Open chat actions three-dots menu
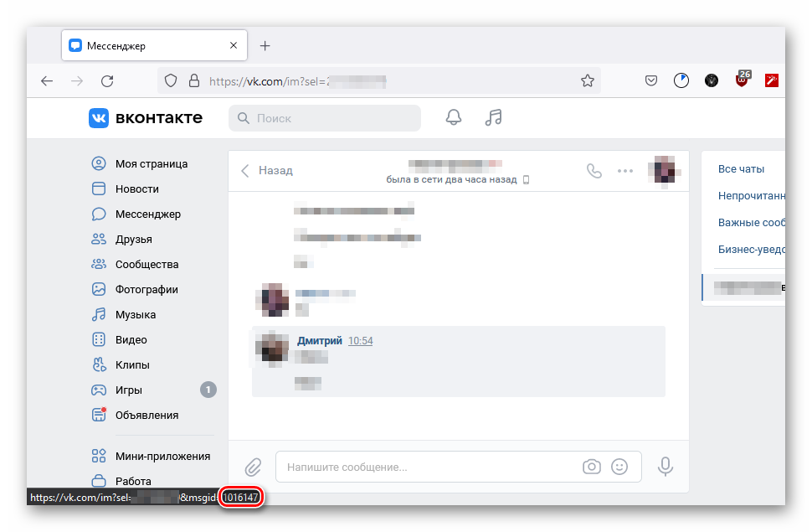This screenshot has width=812, height=532. [x=625, y=171]
